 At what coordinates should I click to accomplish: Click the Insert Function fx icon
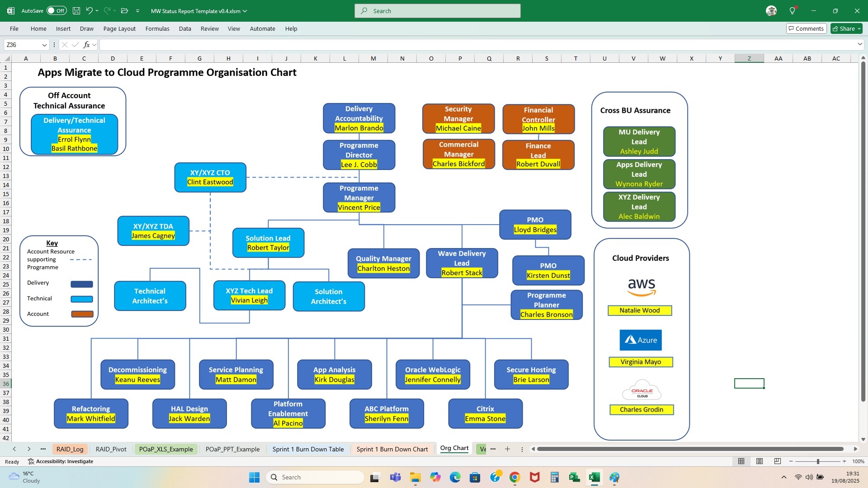(x=86, y=44)
